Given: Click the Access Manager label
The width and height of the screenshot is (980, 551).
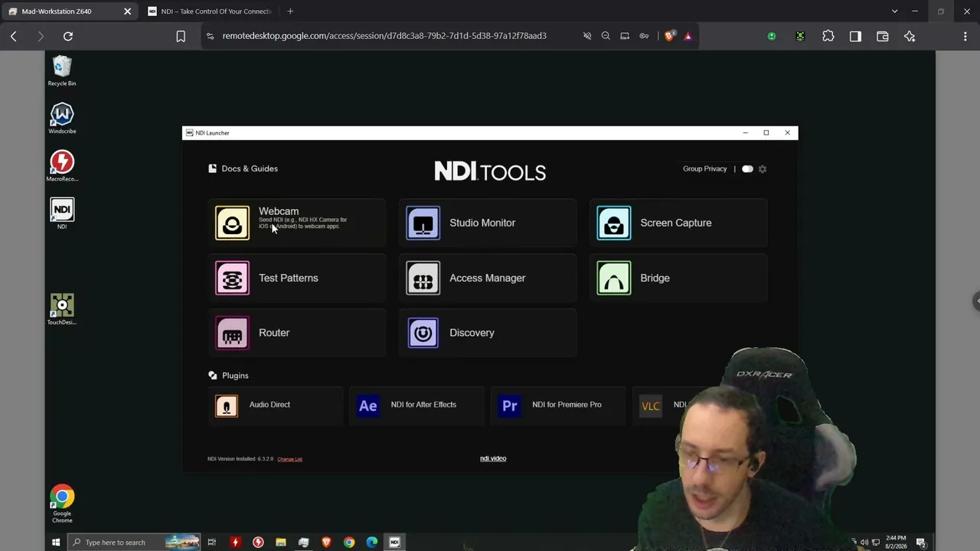Looking at the screenshot, I should (x=488, y=278).
